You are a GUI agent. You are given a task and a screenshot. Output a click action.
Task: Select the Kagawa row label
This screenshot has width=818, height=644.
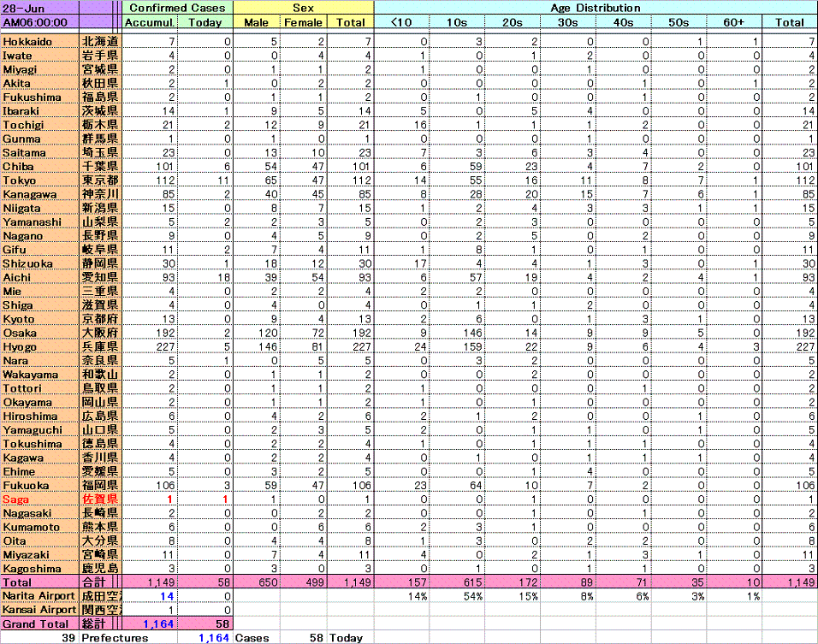coord(39,458)
